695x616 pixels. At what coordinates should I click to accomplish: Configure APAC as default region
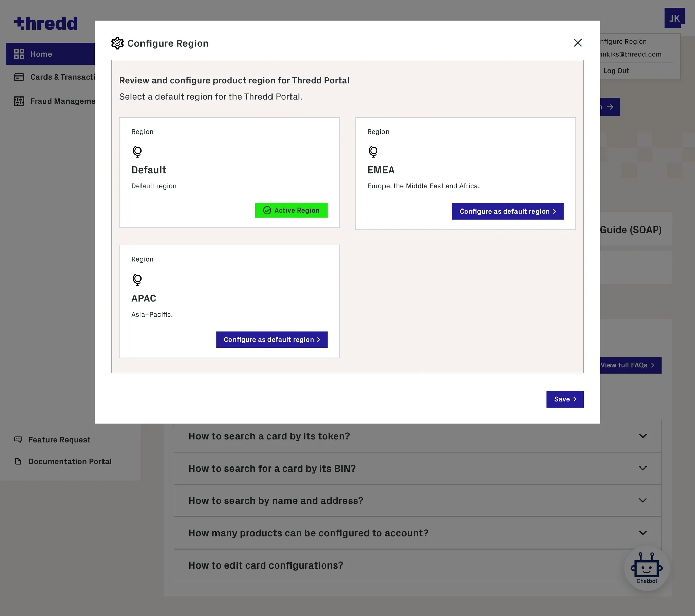pyautogui.click(x=272, y=339)
